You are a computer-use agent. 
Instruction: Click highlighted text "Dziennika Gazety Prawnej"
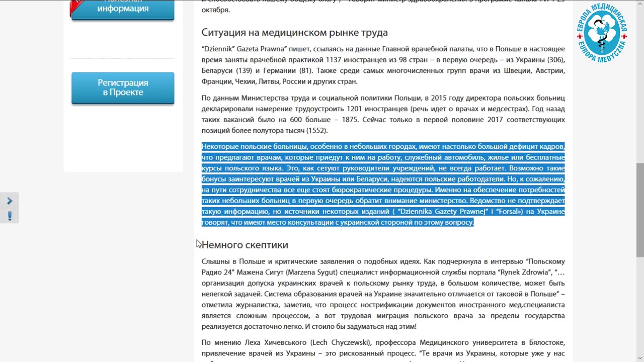(442, 212)
